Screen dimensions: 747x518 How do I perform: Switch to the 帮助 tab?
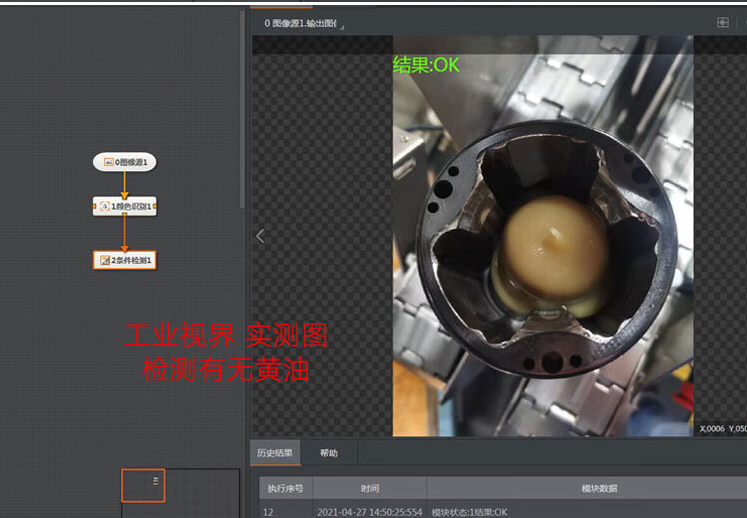point(328,453)
